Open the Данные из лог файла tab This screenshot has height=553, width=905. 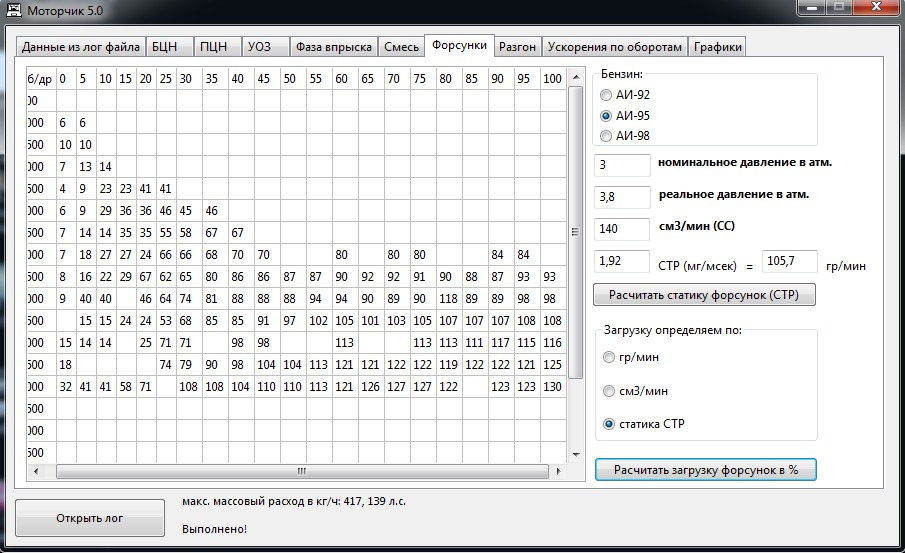tap(81, 47)
